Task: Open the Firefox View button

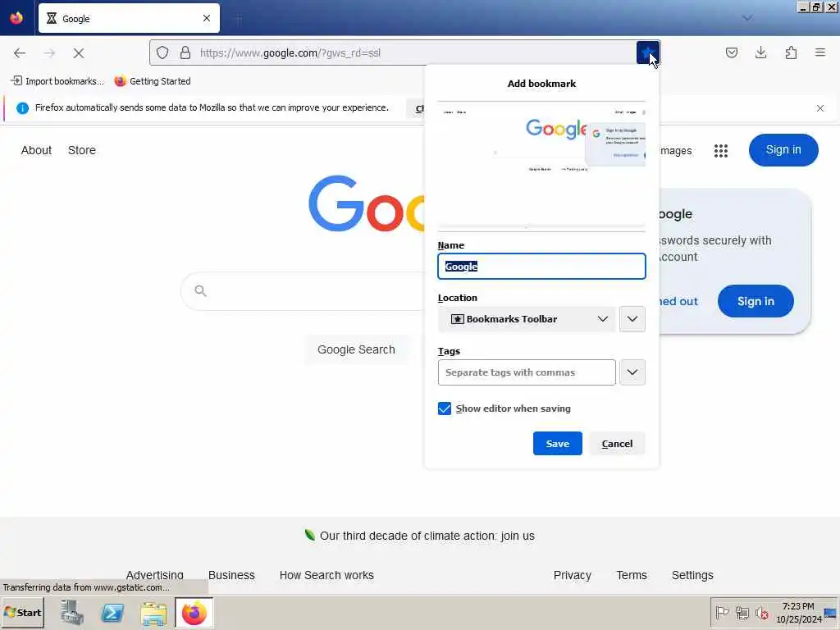Action: point(16,18)
